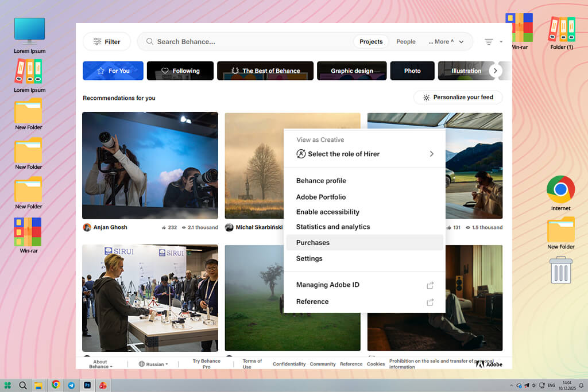Open Windows Start menu on taskbar
Screen dimensions: 588x392
7,385
